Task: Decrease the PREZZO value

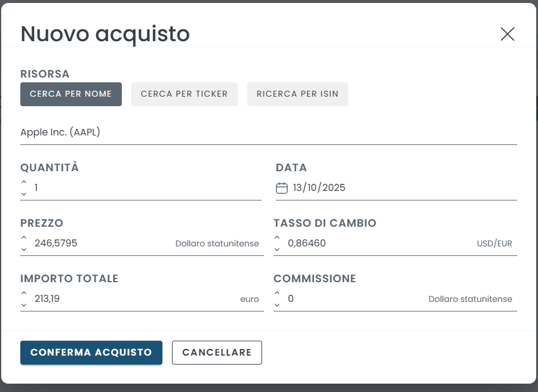Action: 24,248
